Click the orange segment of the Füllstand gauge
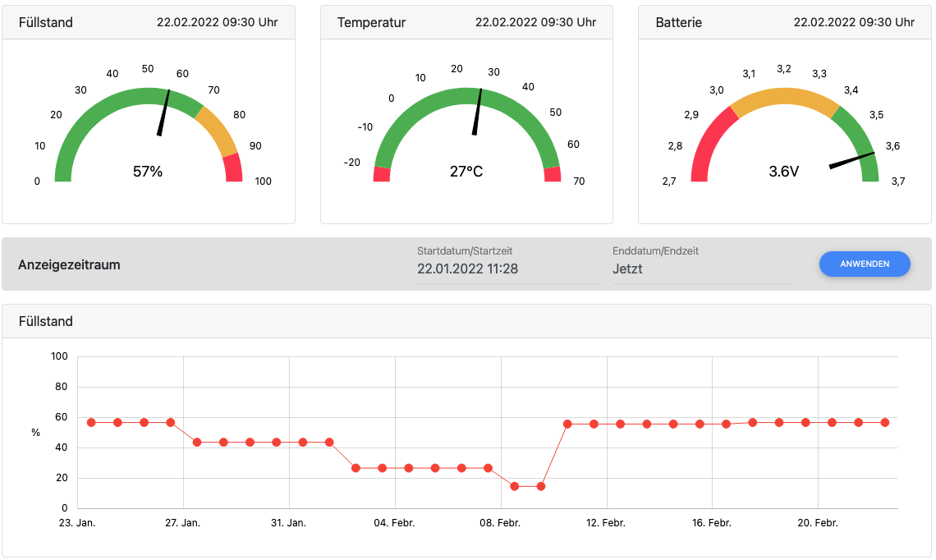This screenshot has width=936, height=560. 217,130
